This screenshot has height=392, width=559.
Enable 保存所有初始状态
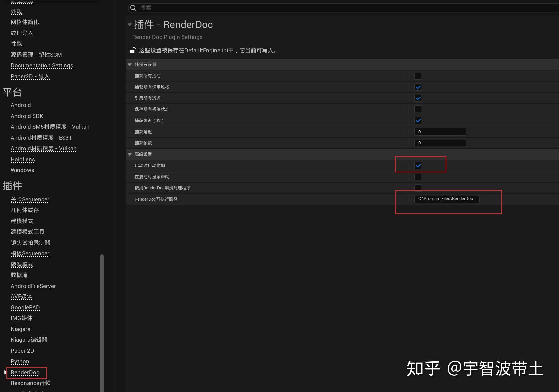[418, 109]
